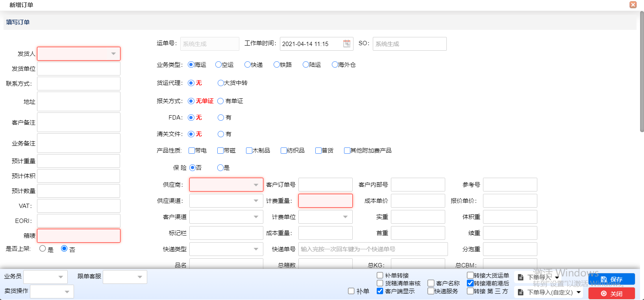Click the 客户订单号 input field
This screenshot has width=644, height=300.
pyautogui.click(x=326, y=184)
